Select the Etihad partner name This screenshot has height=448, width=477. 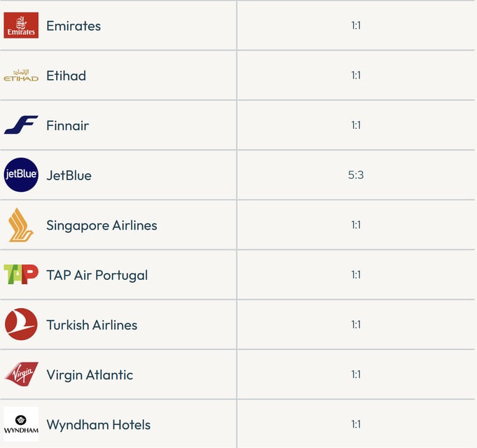coord(67,76)
